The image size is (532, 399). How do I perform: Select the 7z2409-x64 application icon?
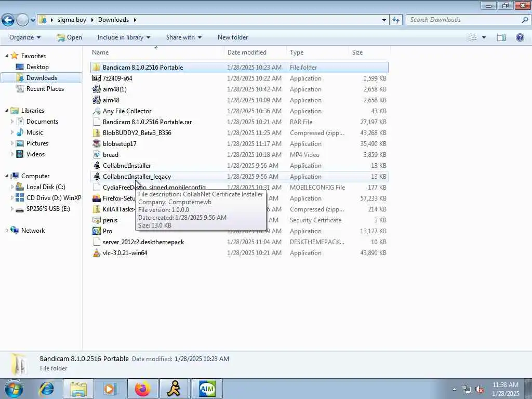96,78
